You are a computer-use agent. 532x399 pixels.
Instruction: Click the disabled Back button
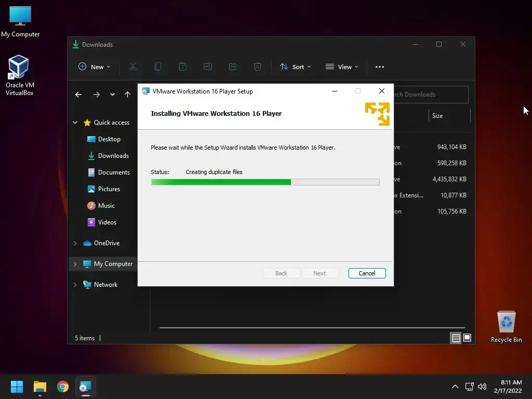tap(281, 273)
